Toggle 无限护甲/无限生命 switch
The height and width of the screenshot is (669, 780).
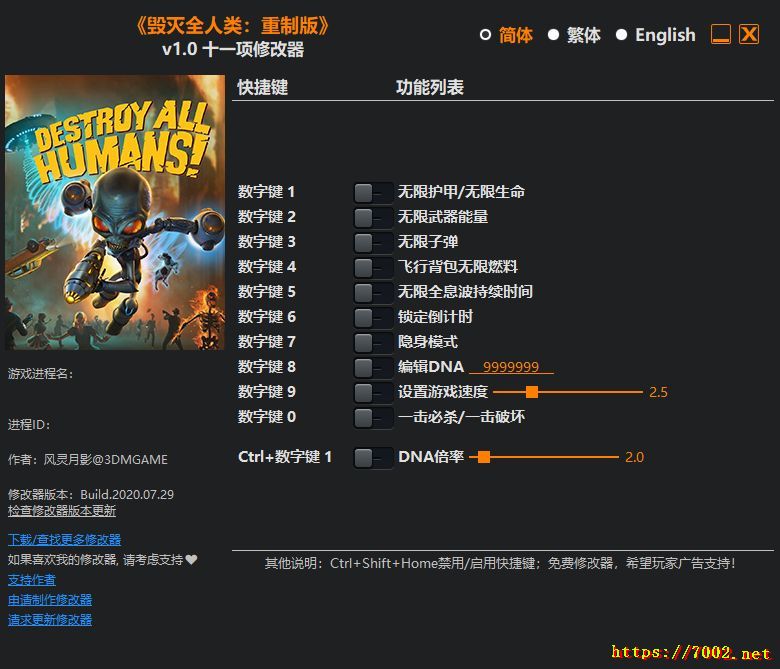[x=373, y=192]
